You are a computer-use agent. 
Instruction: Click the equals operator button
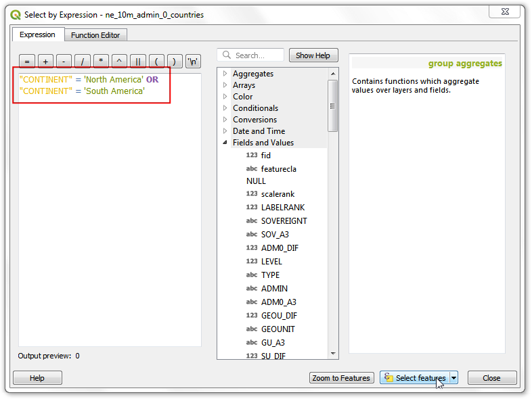coord(27,62)
